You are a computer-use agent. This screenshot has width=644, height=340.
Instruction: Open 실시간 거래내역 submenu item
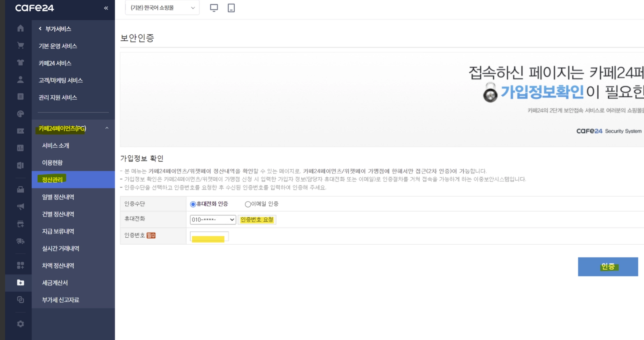61,248
